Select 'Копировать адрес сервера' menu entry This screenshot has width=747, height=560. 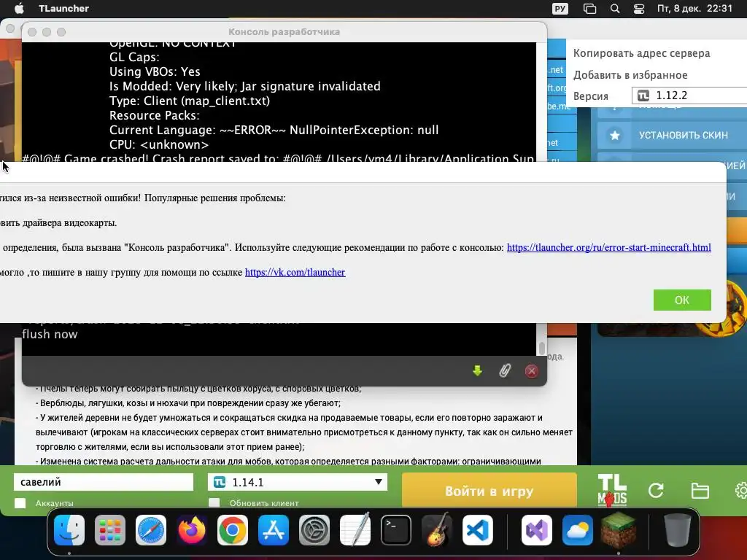(641, 53)
